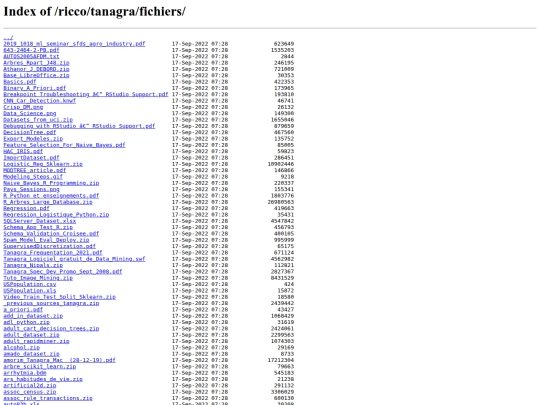Viewport: 540px width, 405px height.
Task: Open amorim_Tanagra_Mac (20-12-19).pdf
Action: pyautogui.click(x=60, y=360)
